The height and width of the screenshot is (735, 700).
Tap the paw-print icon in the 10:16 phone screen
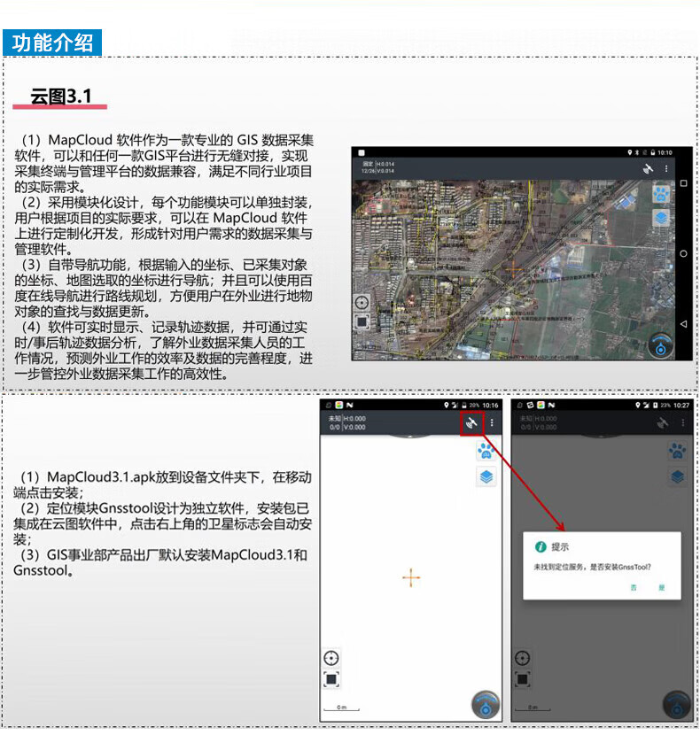[486, 452]
